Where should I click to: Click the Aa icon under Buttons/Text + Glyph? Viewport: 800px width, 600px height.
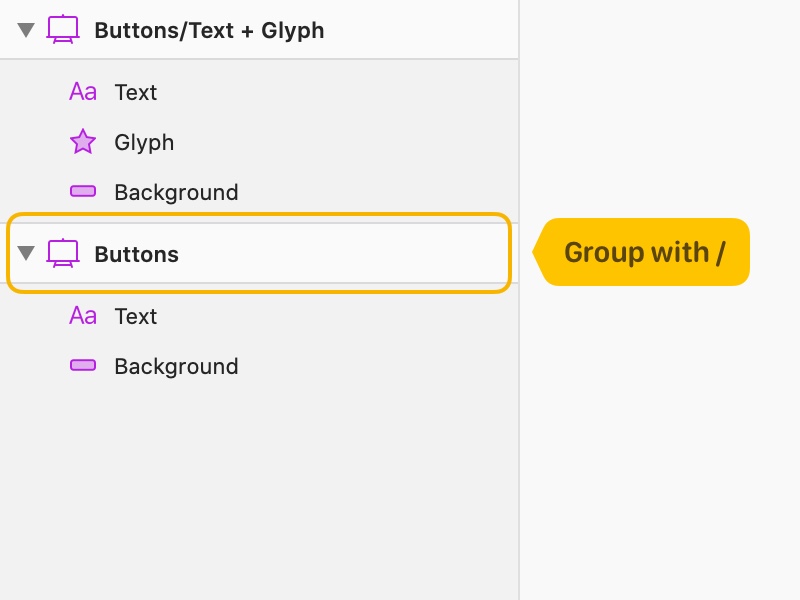83,92
